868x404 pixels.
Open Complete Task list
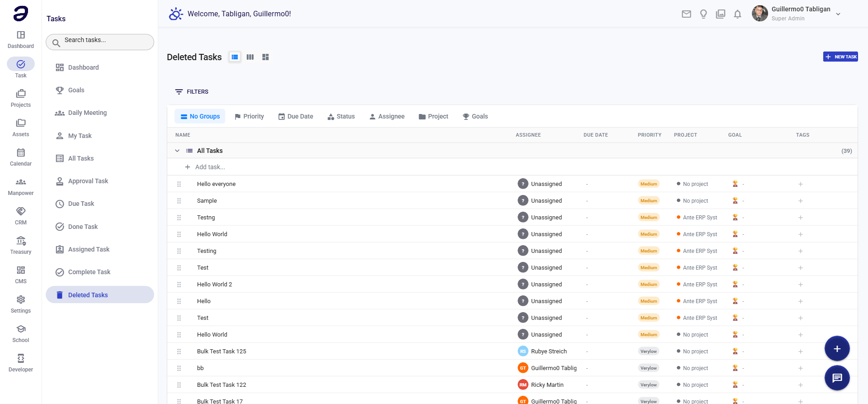click(x=100, y=272)
